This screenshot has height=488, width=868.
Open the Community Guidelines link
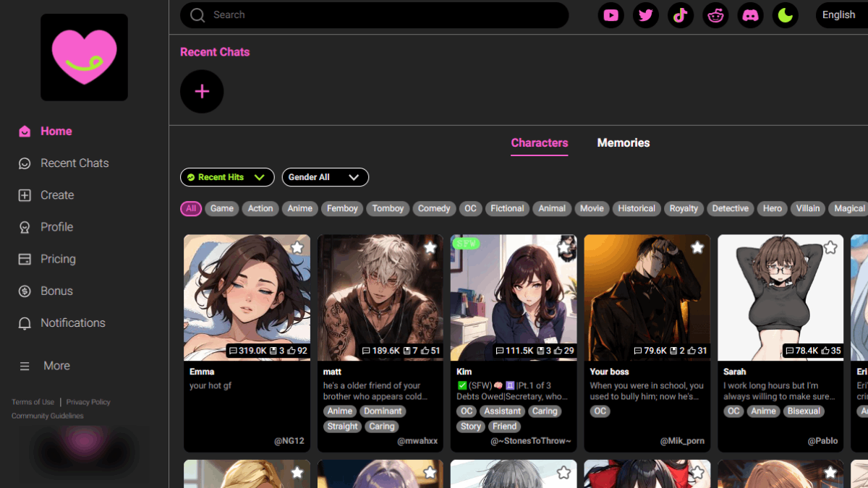pos(47,416)
